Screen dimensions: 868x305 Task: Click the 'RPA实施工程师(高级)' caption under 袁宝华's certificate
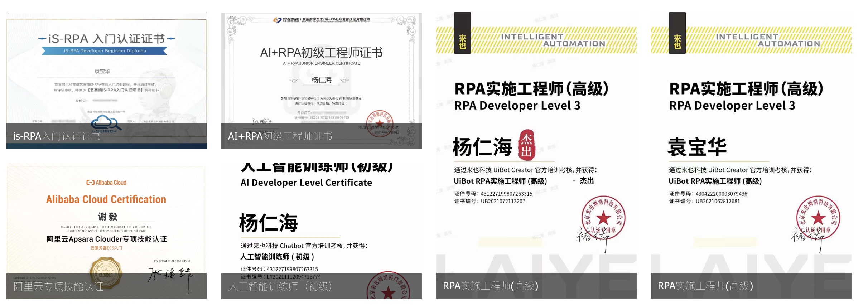click(705, 286)
